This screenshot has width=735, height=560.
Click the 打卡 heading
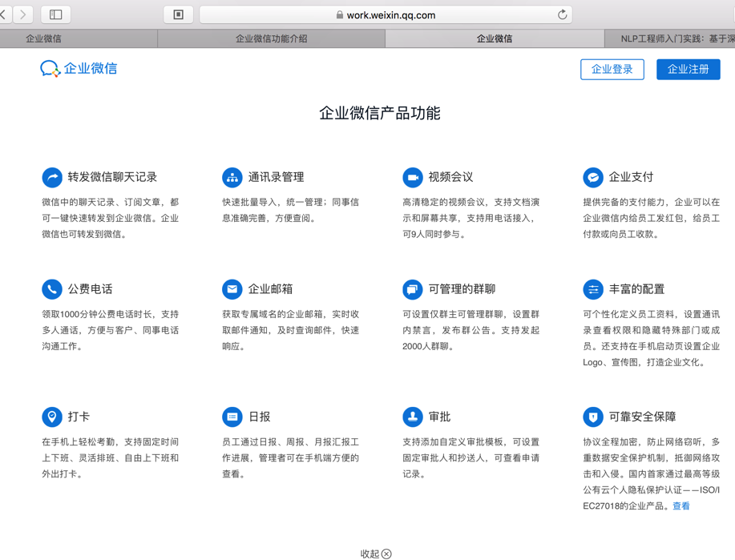pyautogui.click(x=79, y=417)
